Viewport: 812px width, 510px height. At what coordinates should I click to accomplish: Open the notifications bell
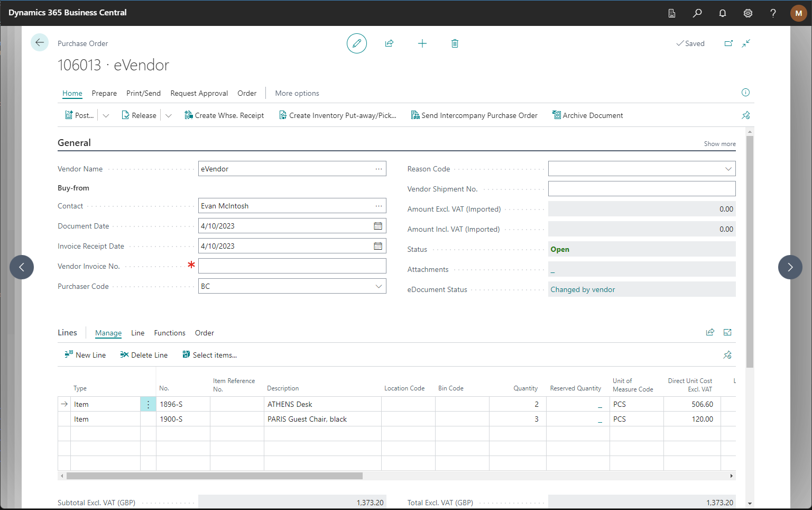click(723, 13)
